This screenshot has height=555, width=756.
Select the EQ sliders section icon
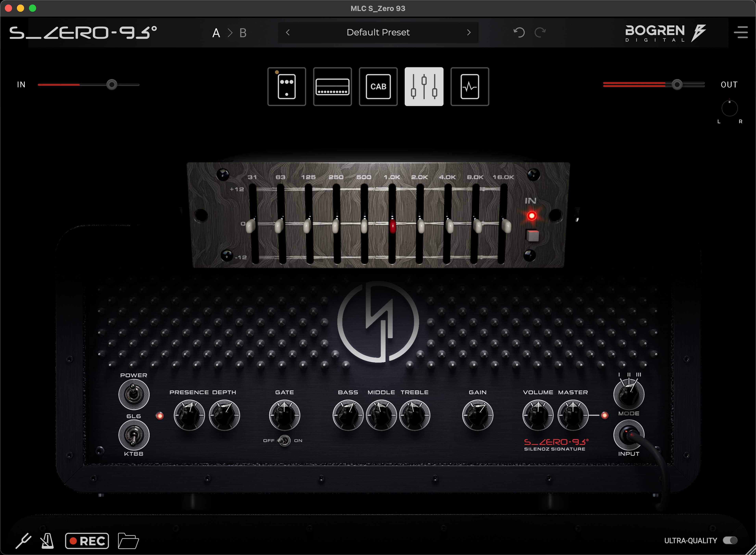click(424, 87)
